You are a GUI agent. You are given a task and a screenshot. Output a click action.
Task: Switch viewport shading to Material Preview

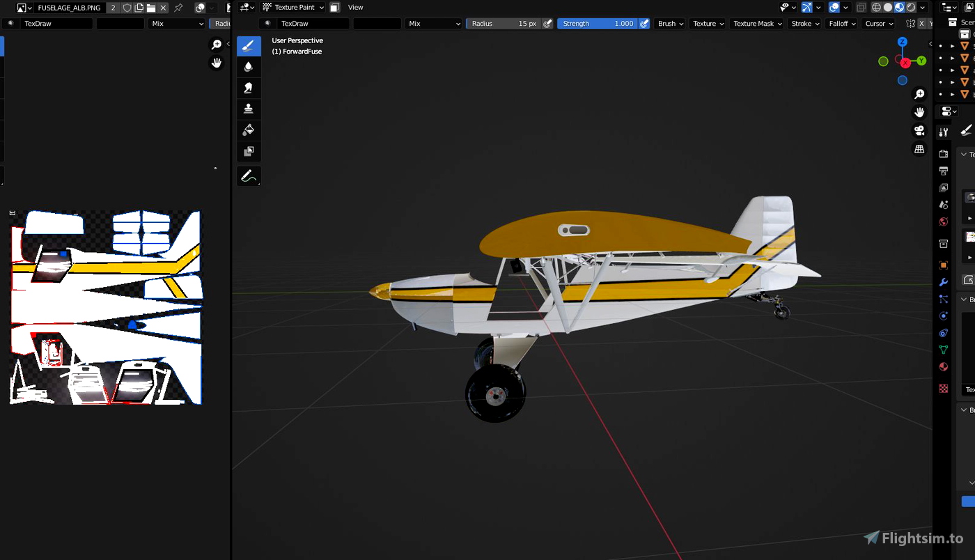tap(899, 7)
